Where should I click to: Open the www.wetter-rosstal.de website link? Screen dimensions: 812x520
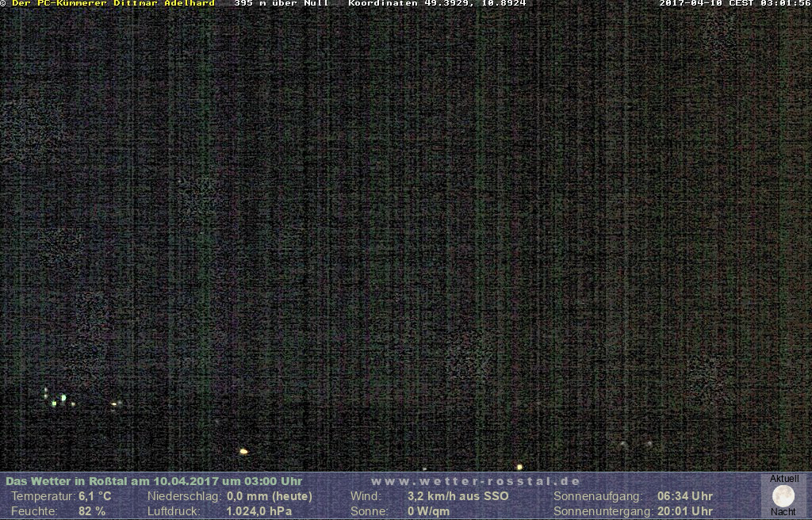(x=476, y=481)
